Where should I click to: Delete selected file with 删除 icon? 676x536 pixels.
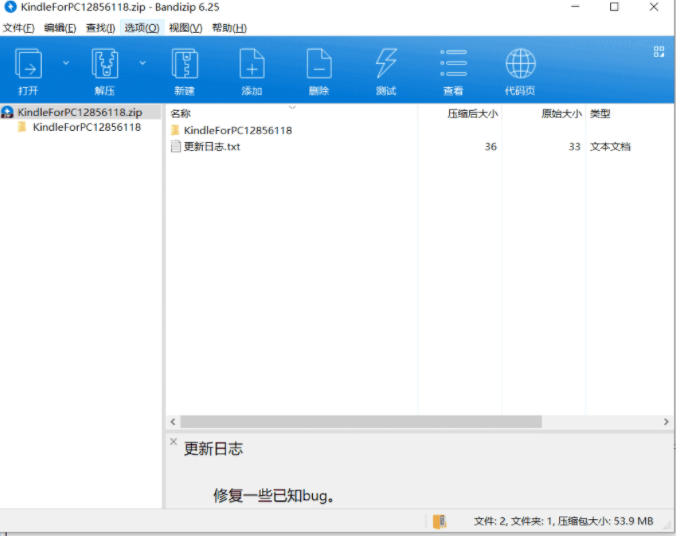[x=319, y=71]
